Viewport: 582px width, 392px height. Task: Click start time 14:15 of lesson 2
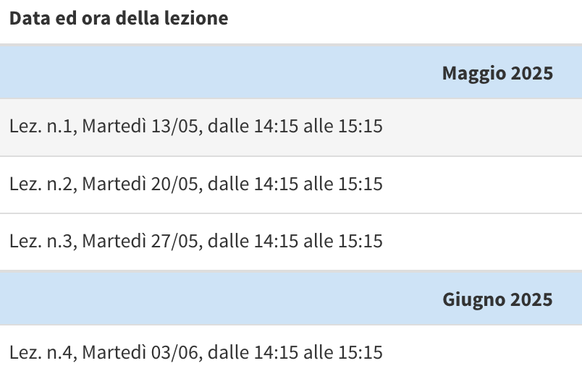click(277, 184)
